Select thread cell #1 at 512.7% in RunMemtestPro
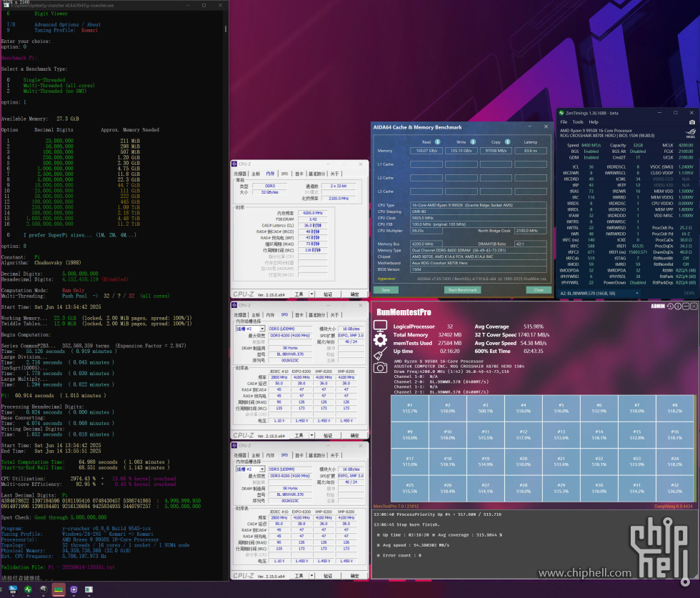Viewport: 700px width, 598px height. [410, 408]
